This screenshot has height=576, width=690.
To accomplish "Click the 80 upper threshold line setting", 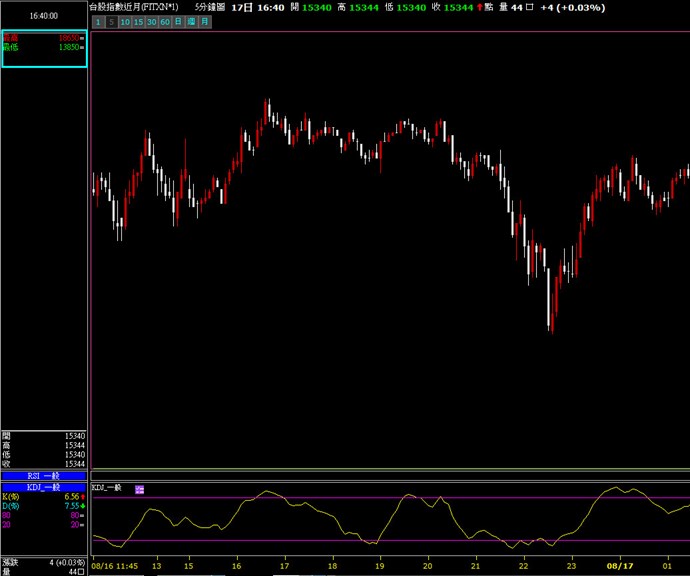I will coord(44,515).
